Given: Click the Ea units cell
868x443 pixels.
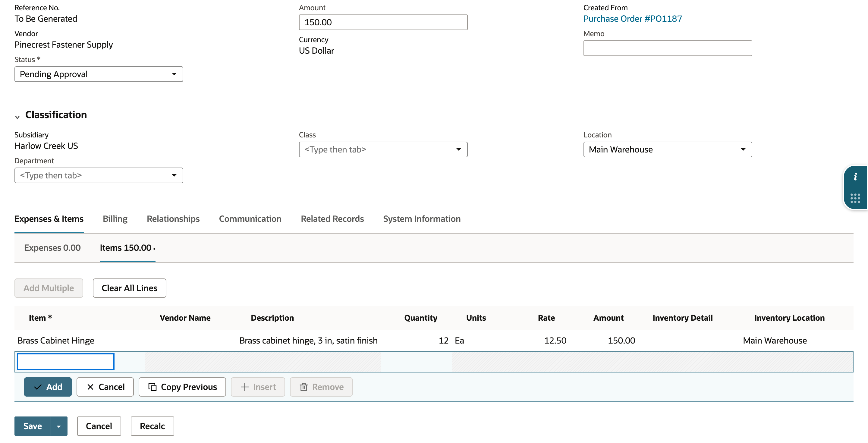Looking at the screenshot, I should pyautogui.click(x=459, y=341).
